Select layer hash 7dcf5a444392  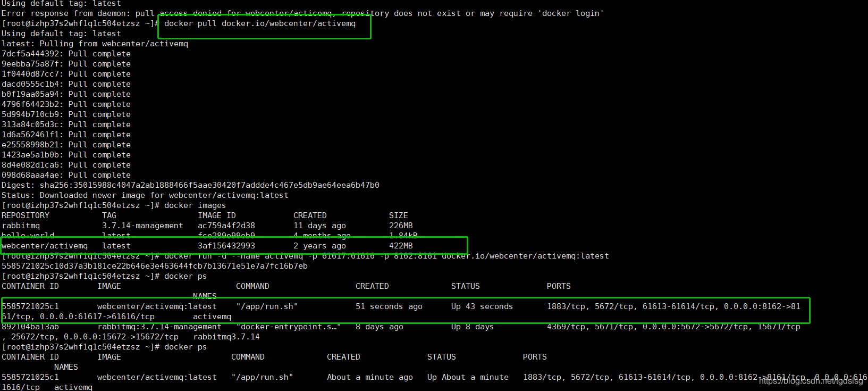(30, 54)
